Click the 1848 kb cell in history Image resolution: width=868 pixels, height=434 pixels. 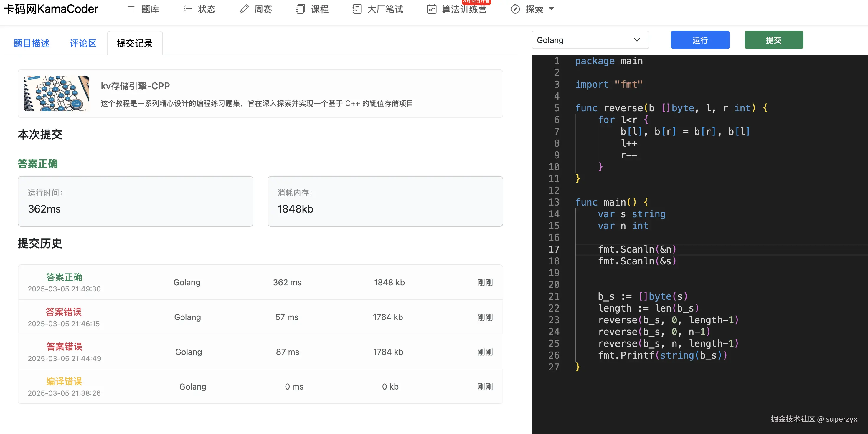coord(389,282)
